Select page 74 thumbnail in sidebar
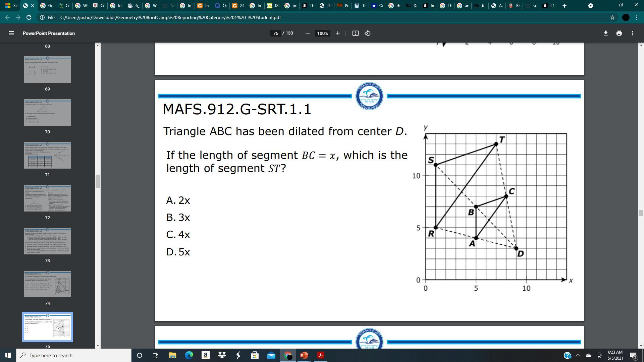Screen dimensions: 644x362 point(47,284)
